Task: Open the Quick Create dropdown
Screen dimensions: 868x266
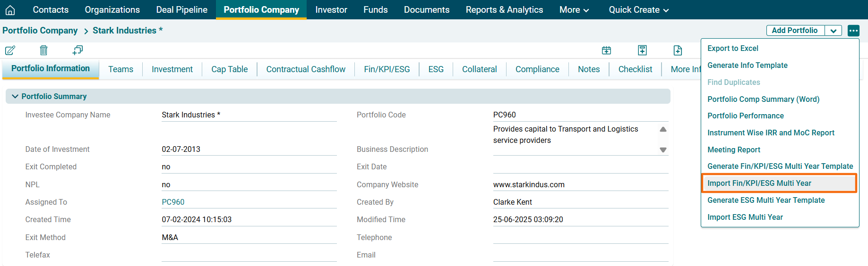Action: (x=638, y=10)
